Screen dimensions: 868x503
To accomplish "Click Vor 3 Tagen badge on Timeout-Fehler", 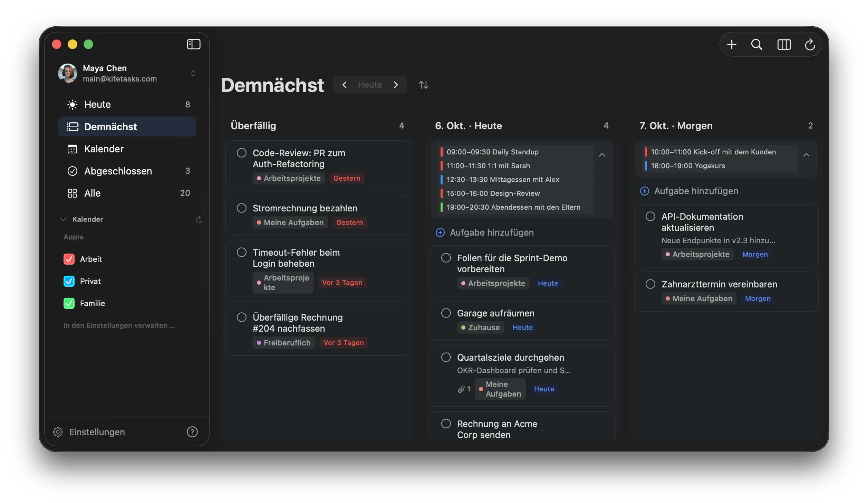I will (342, 283).
